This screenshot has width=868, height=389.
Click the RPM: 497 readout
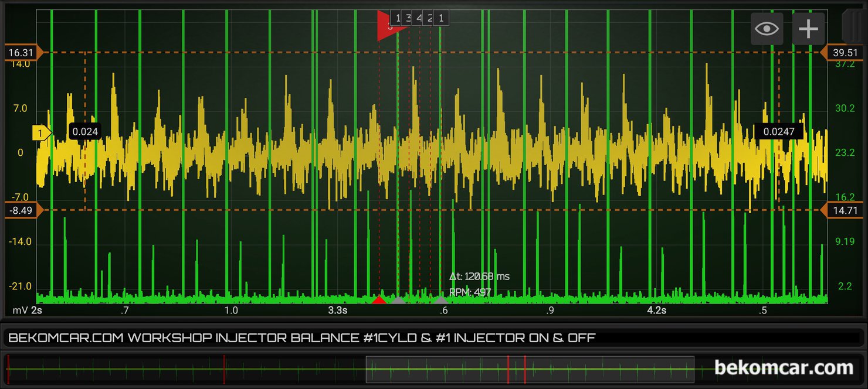pyautogui.click(x=470, y=292)
